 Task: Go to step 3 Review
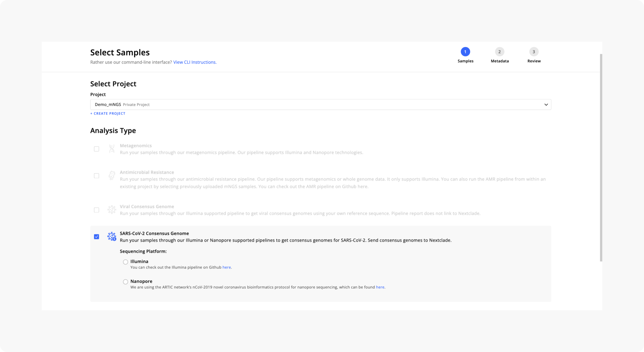(x=534, y=55)
